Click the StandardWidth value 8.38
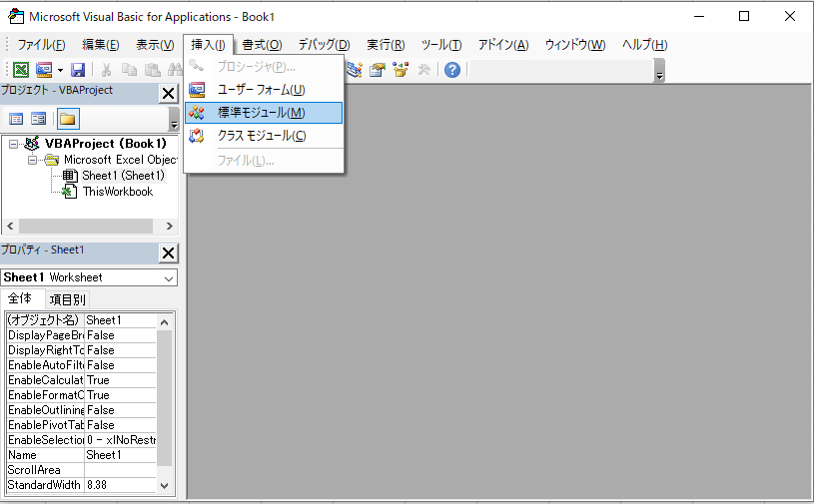The width and height of the screenshot is (814, 504). coord(121,485)
